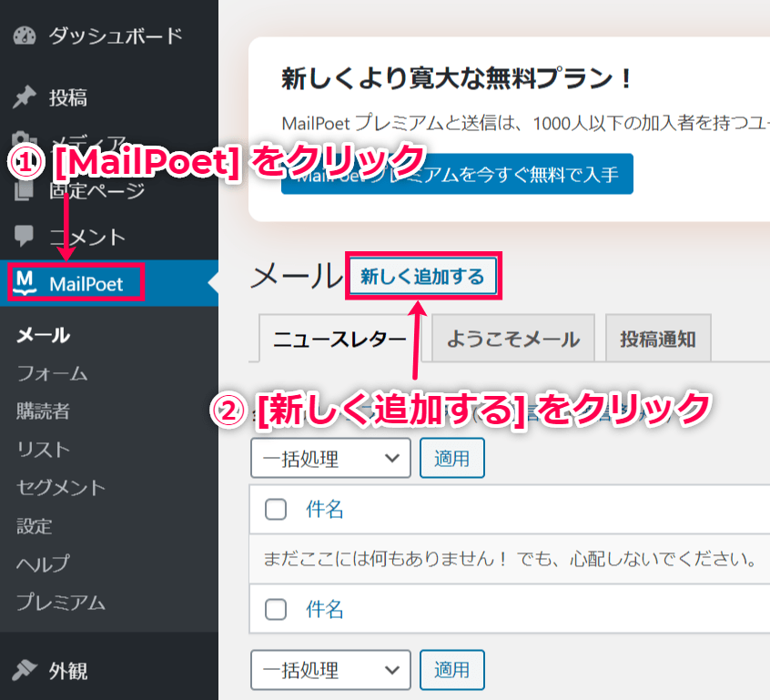Expand the lower 一括処理 dropdown
The width and height of the screenshot is (770, 700).
tap(330, 670)
